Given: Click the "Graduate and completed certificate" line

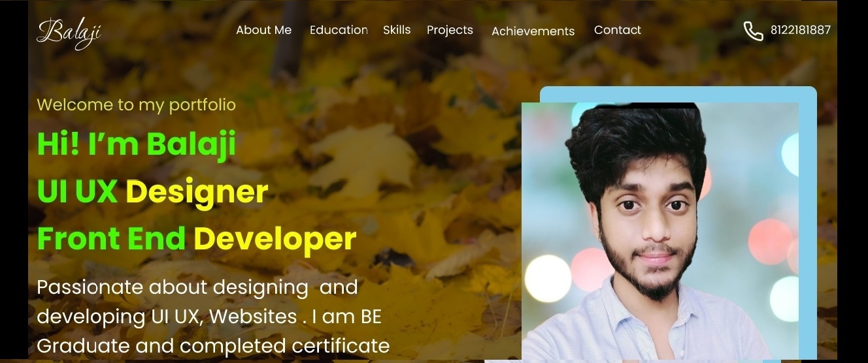Looking at the screenshot, I should (x=213, y=346).
